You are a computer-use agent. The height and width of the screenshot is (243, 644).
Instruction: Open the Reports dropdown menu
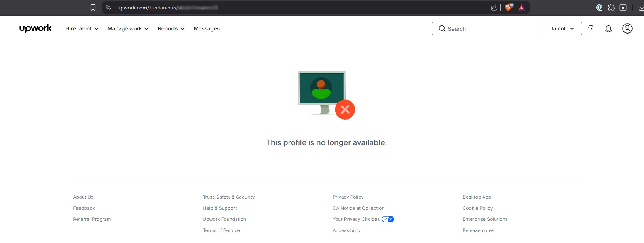171,28
